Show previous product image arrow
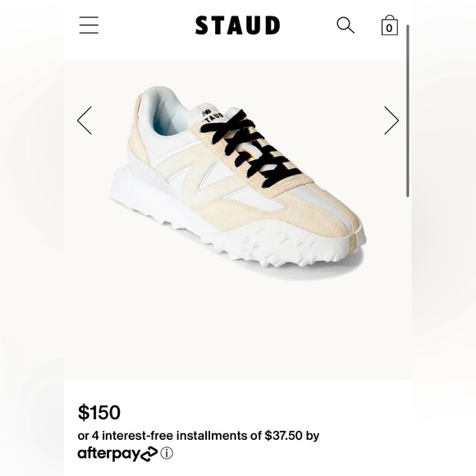The width and height of the screenshot is (476, 476). coord(85,121)
